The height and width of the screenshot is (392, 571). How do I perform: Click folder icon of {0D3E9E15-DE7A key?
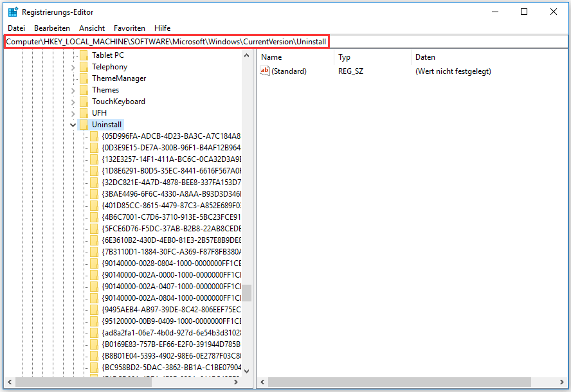point(94,148)
